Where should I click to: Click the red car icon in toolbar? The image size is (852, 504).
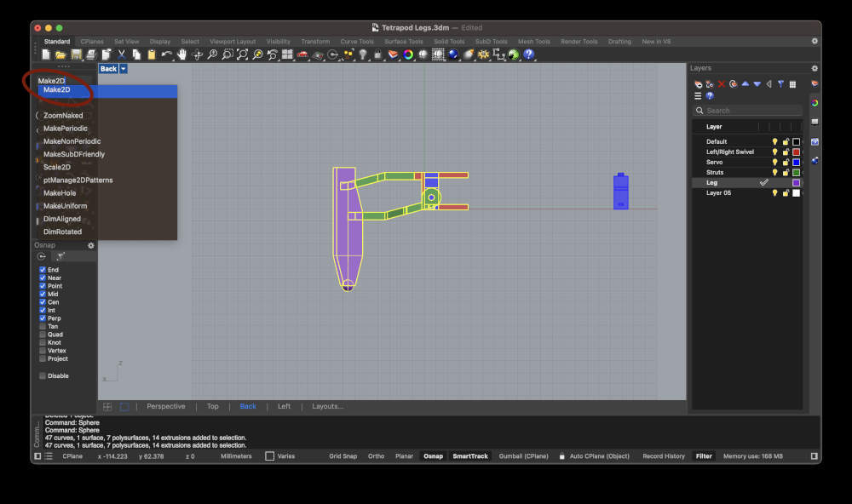(302, 54)
